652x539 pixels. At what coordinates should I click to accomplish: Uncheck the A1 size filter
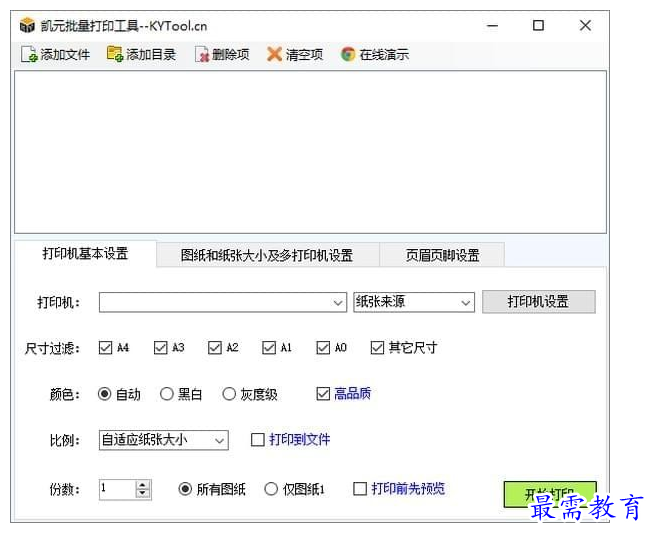coord(269,347)
